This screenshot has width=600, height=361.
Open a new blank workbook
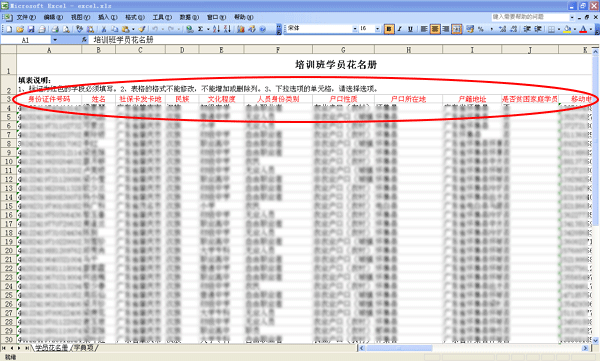coord(9,29)
